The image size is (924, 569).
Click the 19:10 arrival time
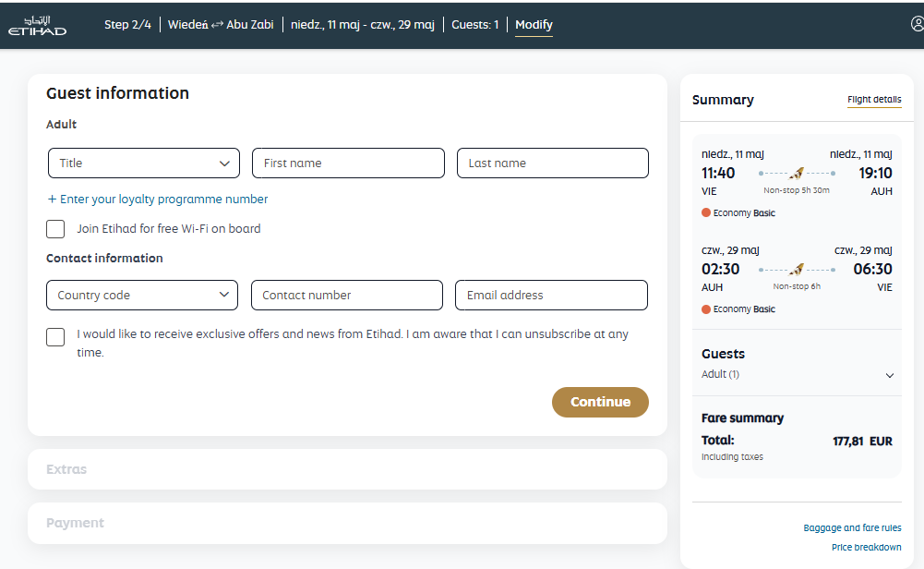point(875,173)
